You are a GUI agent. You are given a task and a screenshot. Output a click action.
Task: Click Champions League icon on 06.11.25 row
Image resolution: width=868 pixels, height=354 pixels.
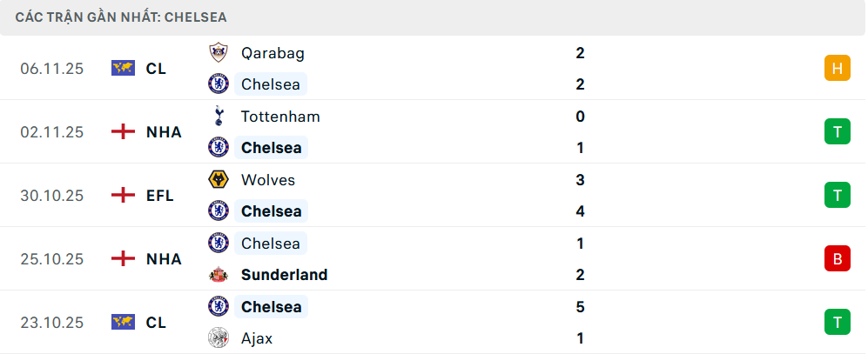(x=124, y=69)
